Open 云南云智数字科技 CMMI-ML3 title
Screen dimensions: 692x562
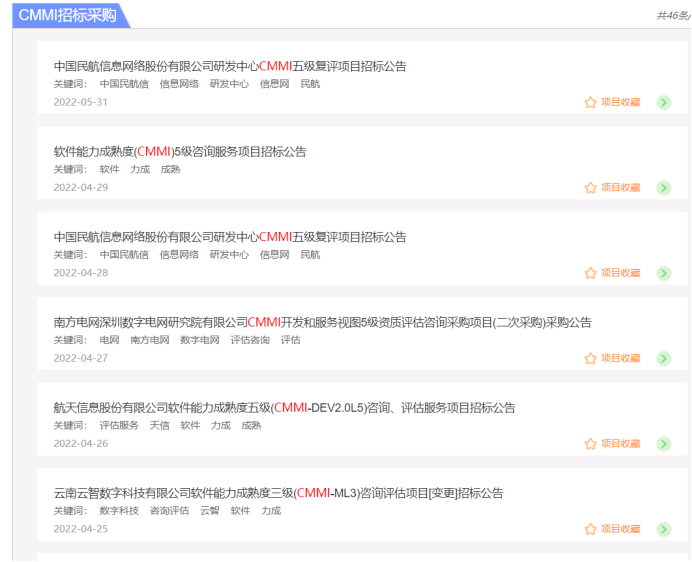[x=278, y=493]
